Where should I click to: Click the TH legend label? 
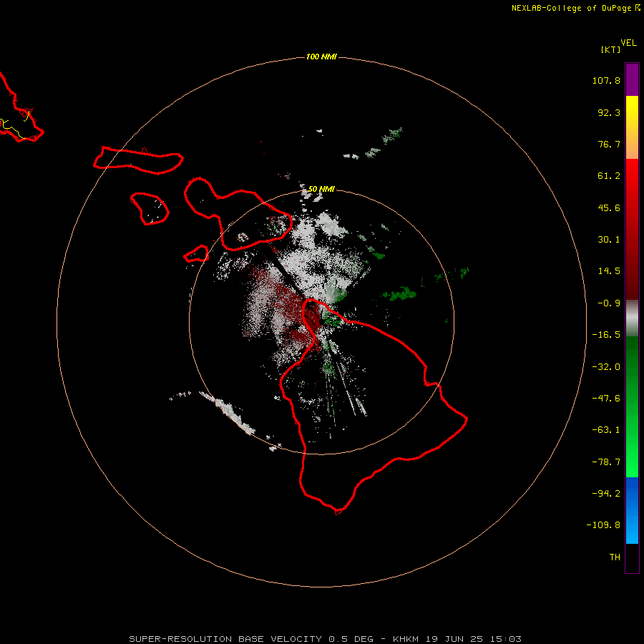point(615,557)
